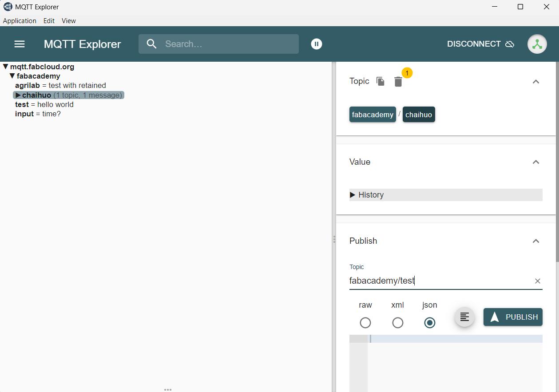Maximize the MQTT Explorer window
The width and height of the screenshot is (559, 392).
coord(520,7)
